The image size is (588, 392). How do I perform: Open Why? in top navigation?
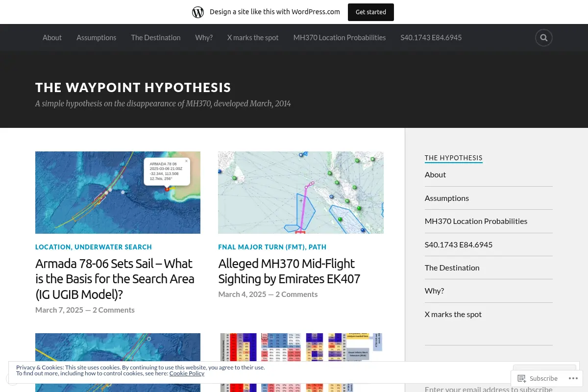click(x=204, y=38)
